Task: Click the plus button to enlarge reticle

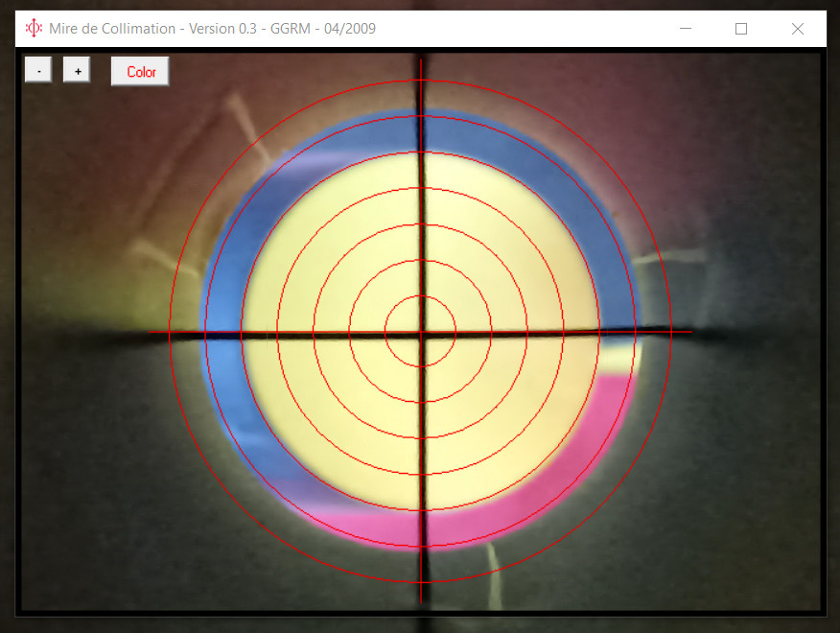Action: [77, 70]
